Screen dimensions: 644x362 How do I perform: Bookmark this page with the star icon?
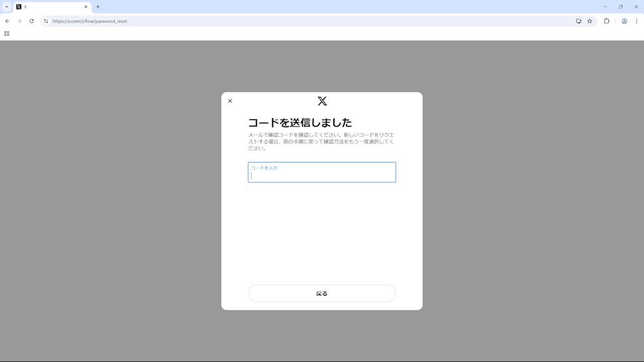[x=590, y=21]
